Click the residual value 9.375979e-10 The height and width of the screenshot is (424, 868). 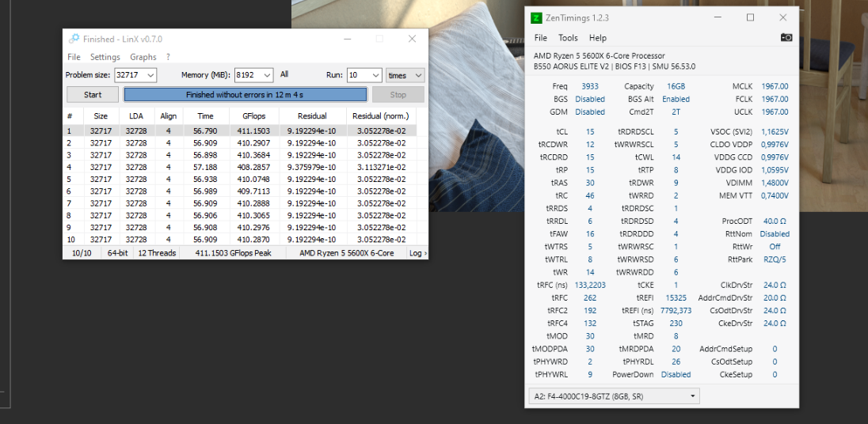point(311,167)
